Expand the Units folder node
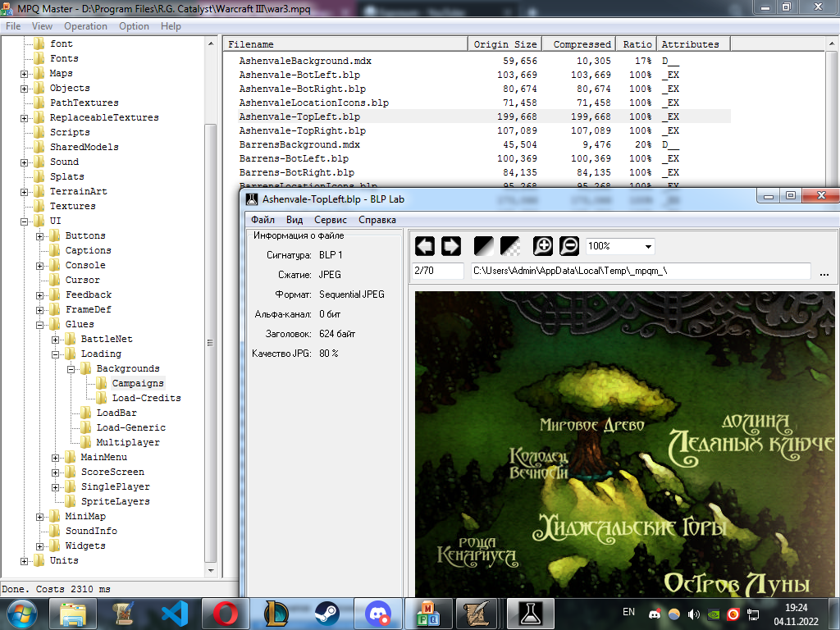840x630 pixels. coord(24,561)
